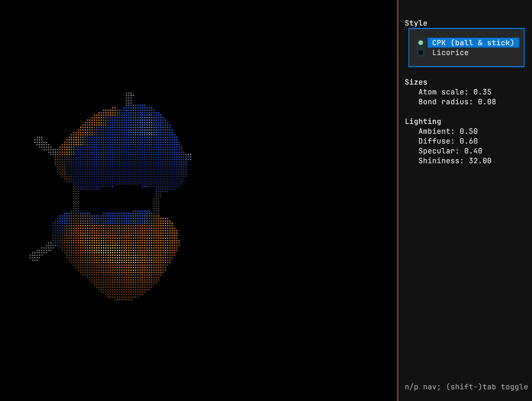Click the left vertical bond between the atoms
This screenshot has width=532, height=401.
76,199
